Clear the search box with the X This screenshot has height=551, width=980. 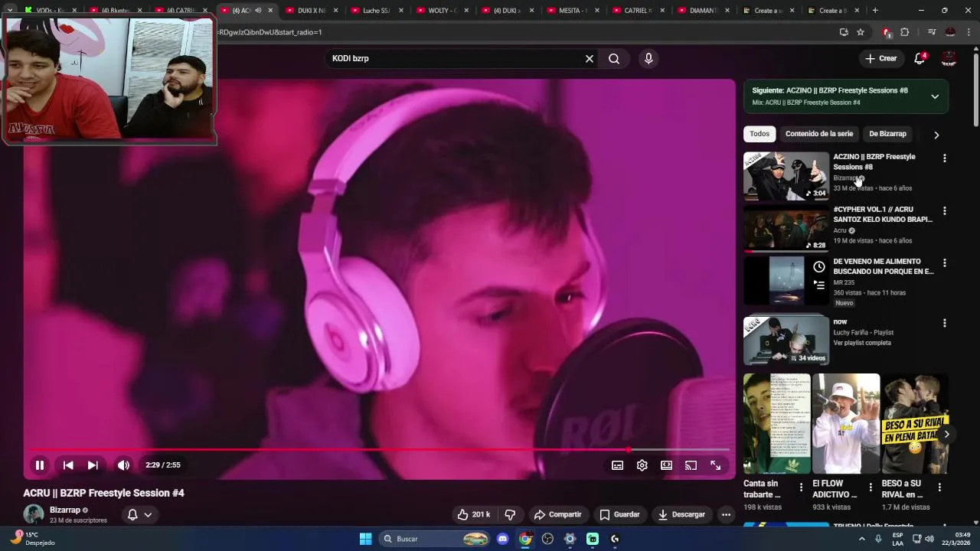(x=590, y=59)
